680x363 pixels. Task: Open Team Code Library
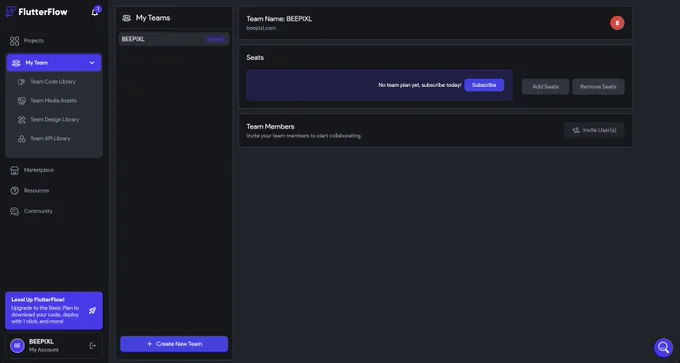tap(52, 82)
